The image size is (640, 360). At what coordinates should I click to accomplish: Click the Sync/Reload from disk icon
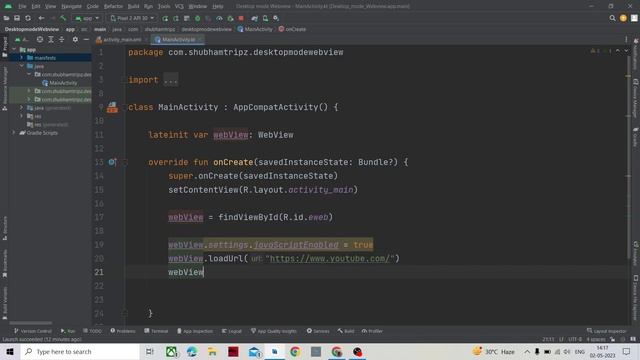pyautogui.click(x=28, y=18)
